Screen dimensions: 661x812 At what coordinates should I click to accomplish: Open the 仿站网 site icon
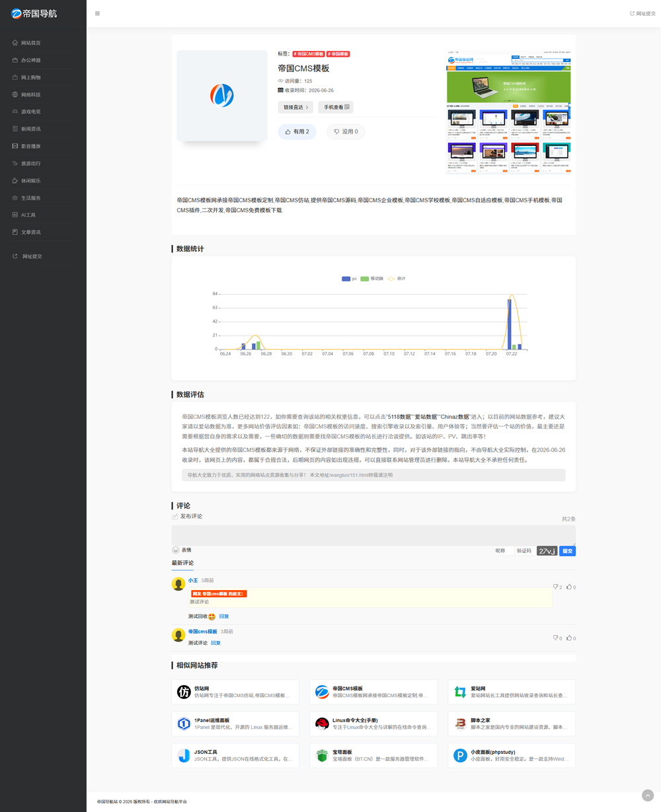tap(184, 692)
